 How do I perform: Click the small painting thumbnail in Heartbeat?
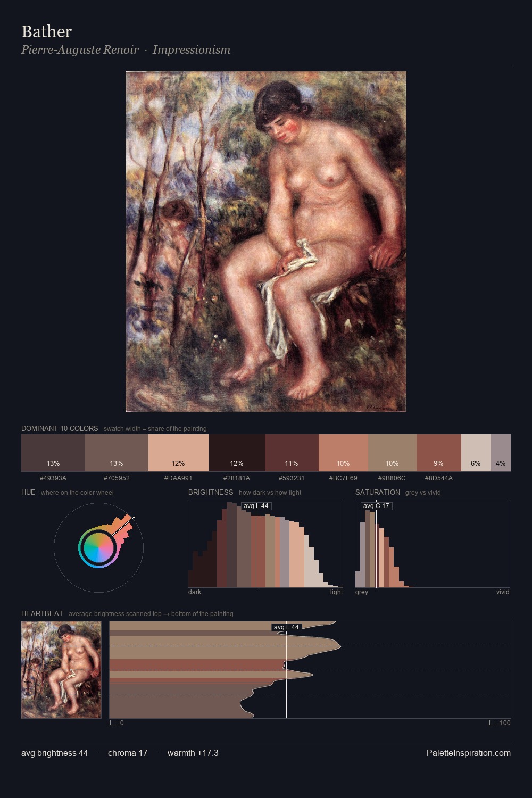[61, 670]
